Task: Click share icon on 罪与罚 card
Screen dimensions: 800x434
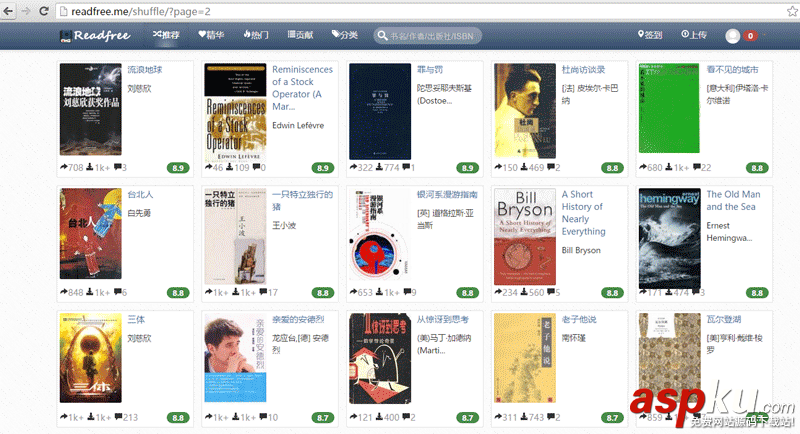Action: coord(354,167)
